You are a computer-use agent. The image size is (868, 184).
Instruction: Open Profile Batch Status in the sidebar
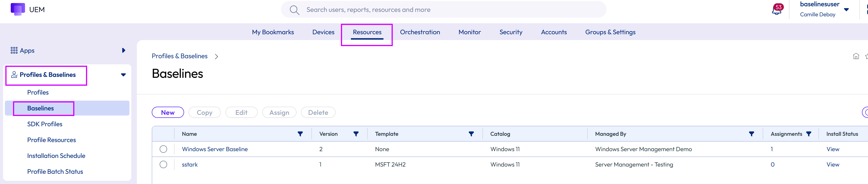point(55,172)
